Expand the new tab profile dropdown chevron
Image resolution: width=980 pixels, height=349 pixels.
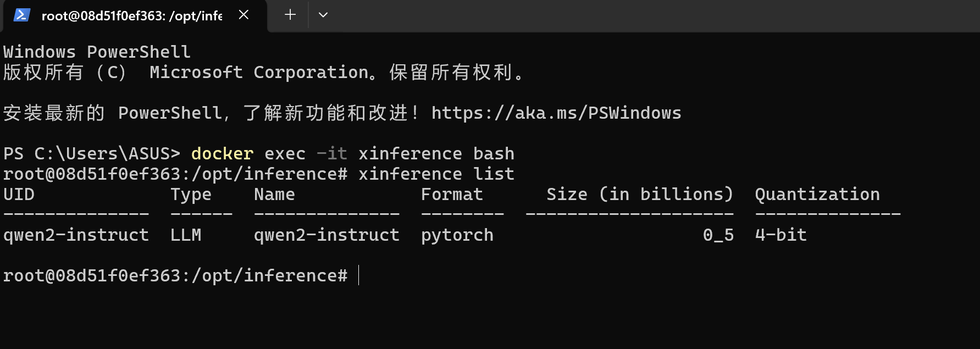(x=323, y=15)
